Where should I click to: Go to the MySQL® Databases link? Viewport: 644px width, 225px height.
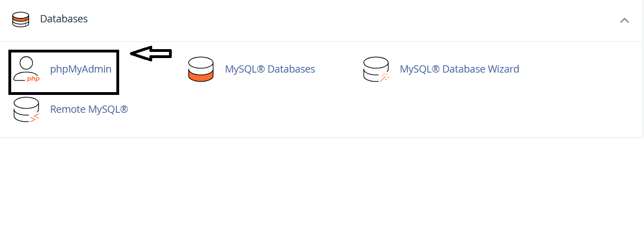270,70
